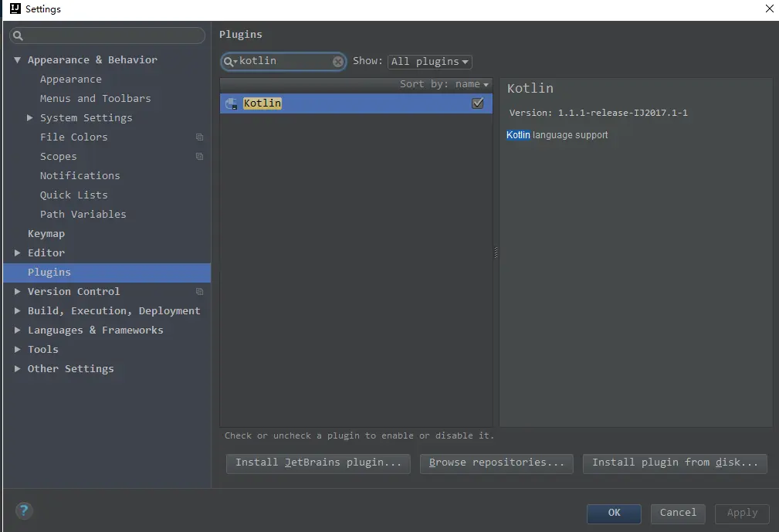Focus the settings search field
Viewport: 779px width, 532px height.
click(107, 36)
